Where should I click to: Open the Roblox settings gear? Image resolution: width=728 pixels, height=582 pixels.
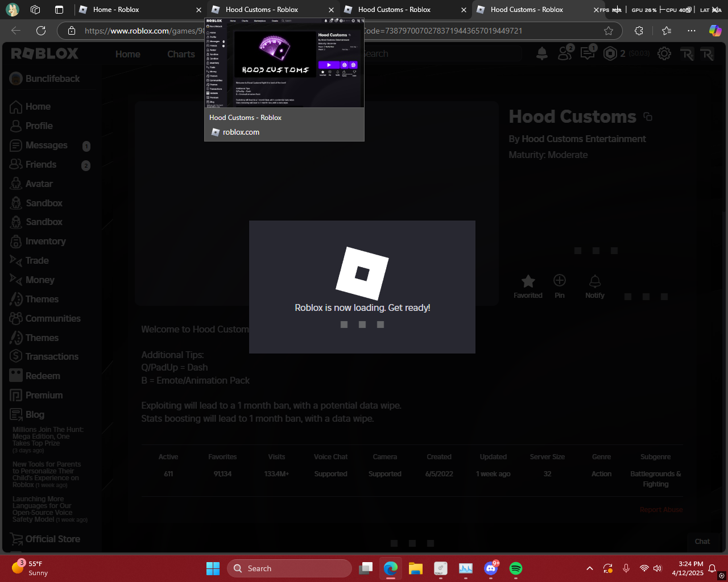coord(664,53)
